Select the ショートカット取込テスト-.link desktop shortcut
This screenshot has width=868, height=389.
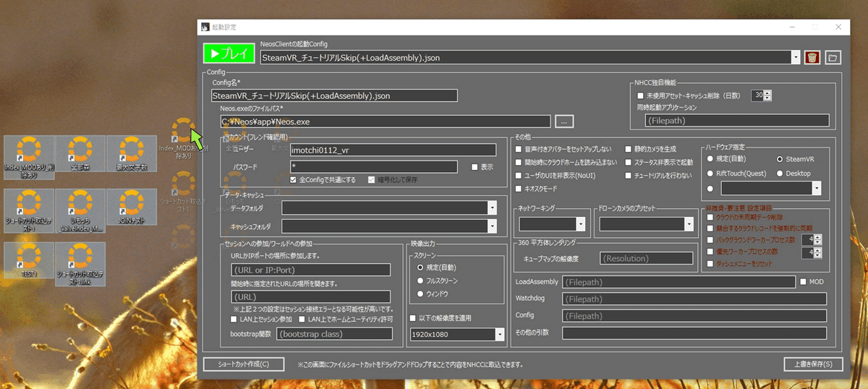coord(80,263)
